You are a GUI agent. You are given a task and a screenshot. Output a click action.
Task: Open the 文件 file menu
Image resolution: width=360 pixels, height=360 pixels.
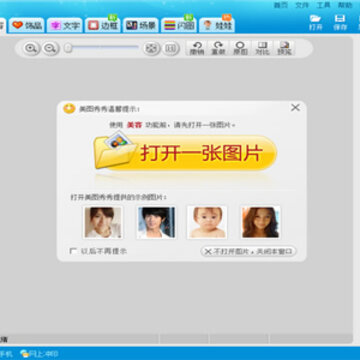[x=302, y=5]
